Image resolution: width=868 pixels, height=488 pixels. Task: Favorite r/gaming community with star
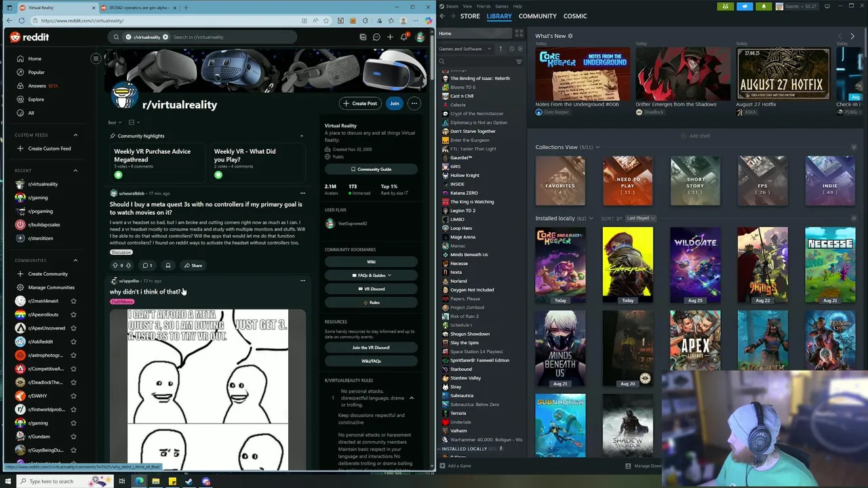[x=73, y=423]
